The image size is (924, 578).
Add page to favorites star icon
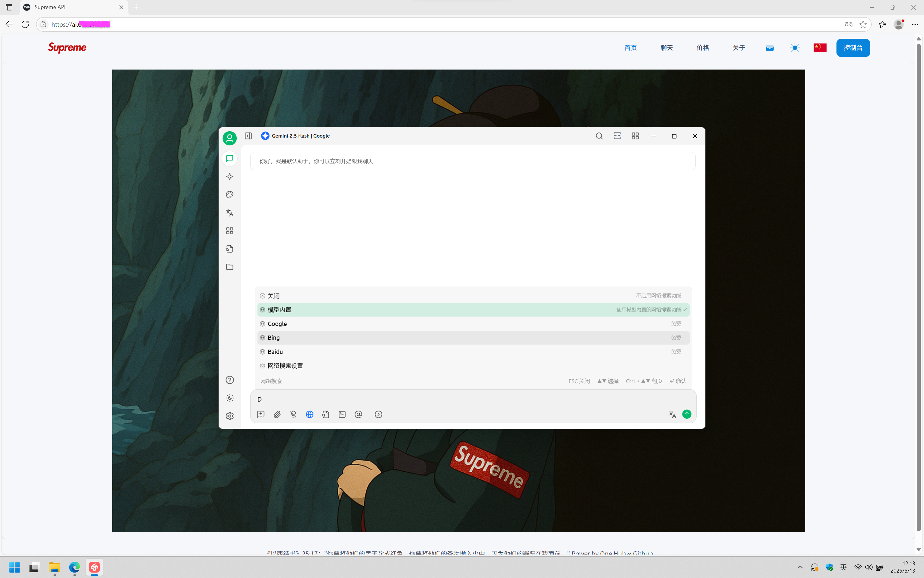[x=863, y=24]
